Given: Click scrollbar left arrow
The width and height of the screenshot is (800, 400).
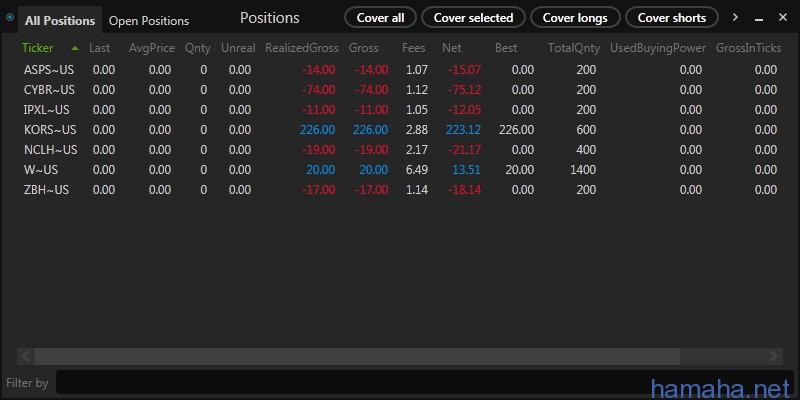Looking at the screenshot, I should click(26, 356).
